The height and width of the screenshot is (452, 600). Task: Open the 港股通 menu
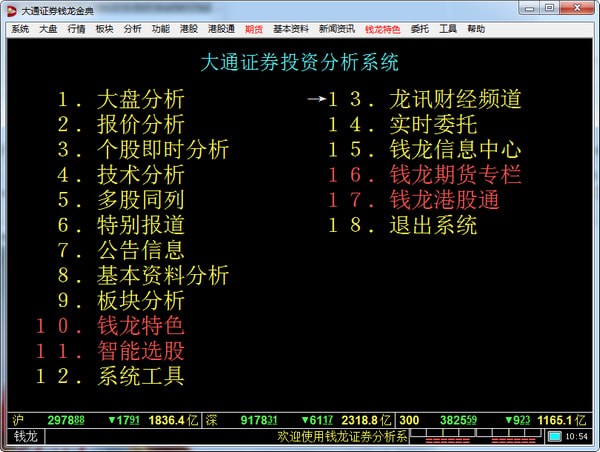221,29
